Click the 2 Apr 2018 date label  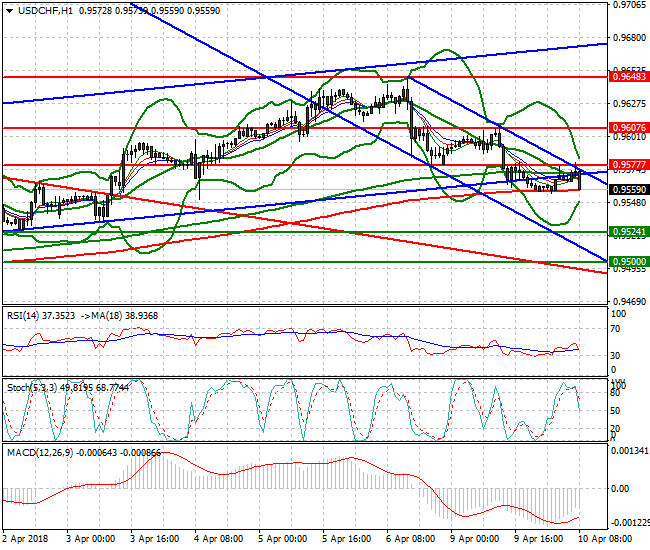(25, 539)
